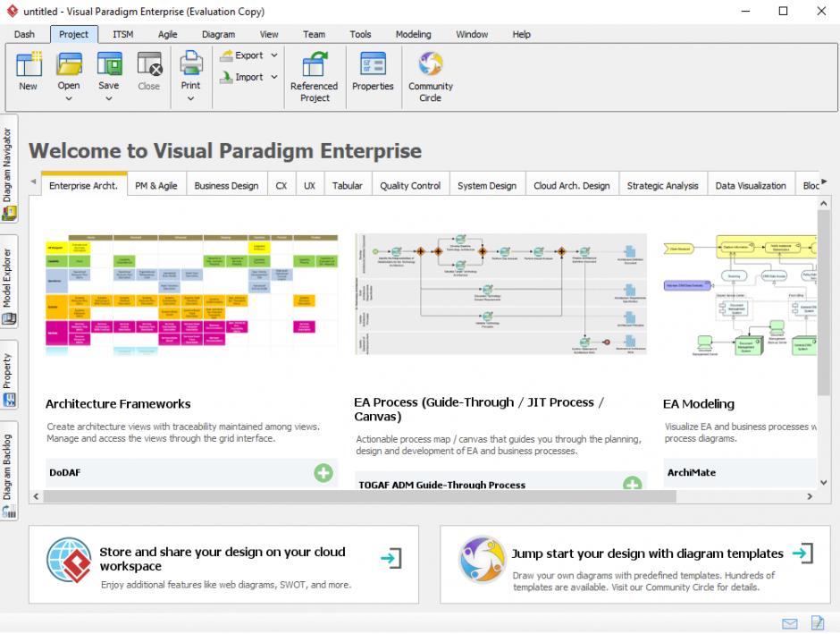Click the Architecture Frameworks thumbnail
The width and height of the screenshot is (840, 634).
coord(192,295)
